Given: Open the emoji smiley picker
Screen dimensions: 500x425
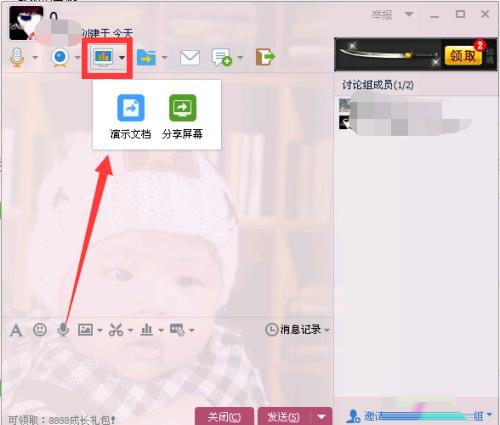Looking at the screenshot, I should point(40,330).
